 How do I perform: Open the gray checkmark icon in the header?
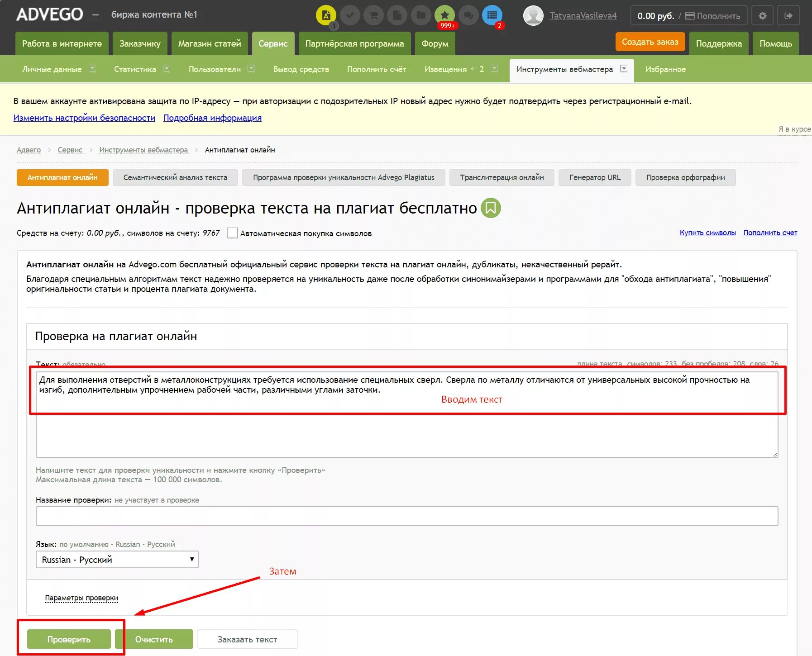pyautogui.click(x=350, y=15)
